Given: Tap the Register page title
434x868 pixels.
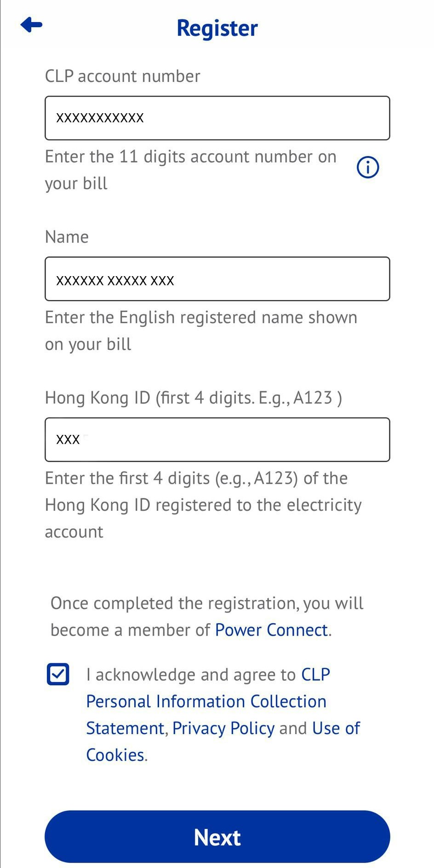Looking at the screenshot, I should pos(217,28).
